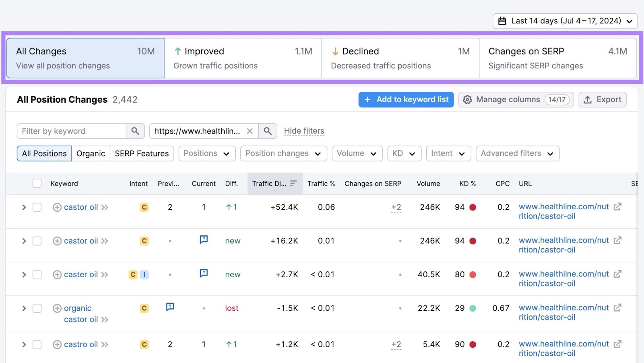Click the external link icon beside the first castor-oil URL
644x363 pixels.
[x=618, y=206]
